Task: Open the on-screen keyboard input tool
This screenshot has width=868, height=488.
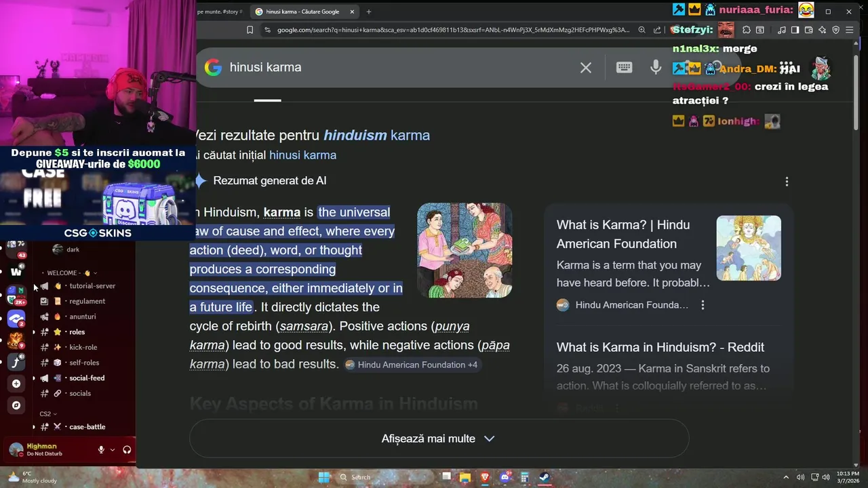Action: click(x=624, y=67)
